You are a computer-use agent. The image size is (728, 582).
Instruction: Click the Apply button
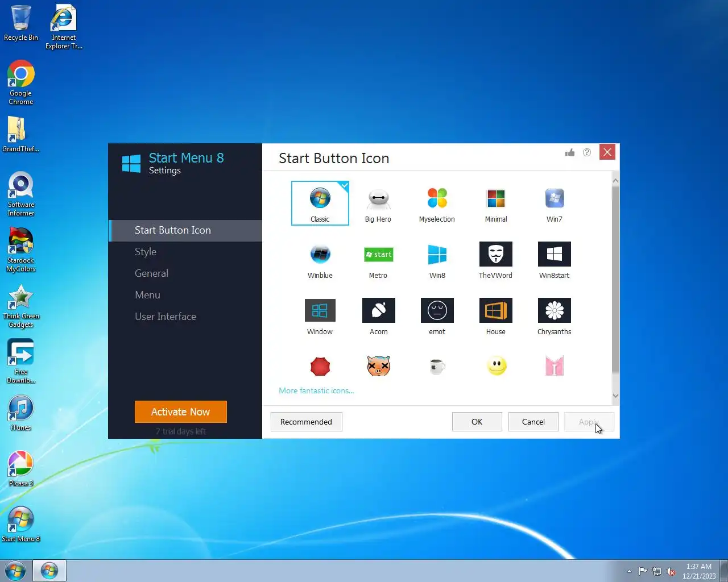(589, 422)
